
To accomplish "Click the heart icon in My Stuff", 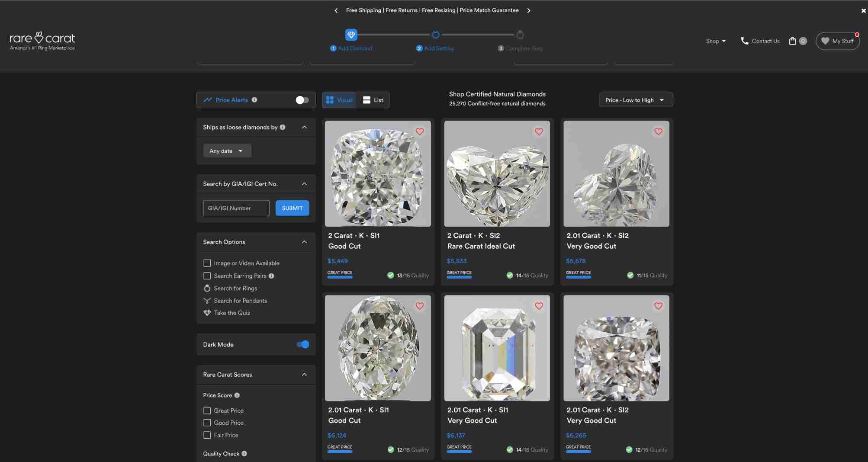I will pyautogui.click(x=825, y=41).
